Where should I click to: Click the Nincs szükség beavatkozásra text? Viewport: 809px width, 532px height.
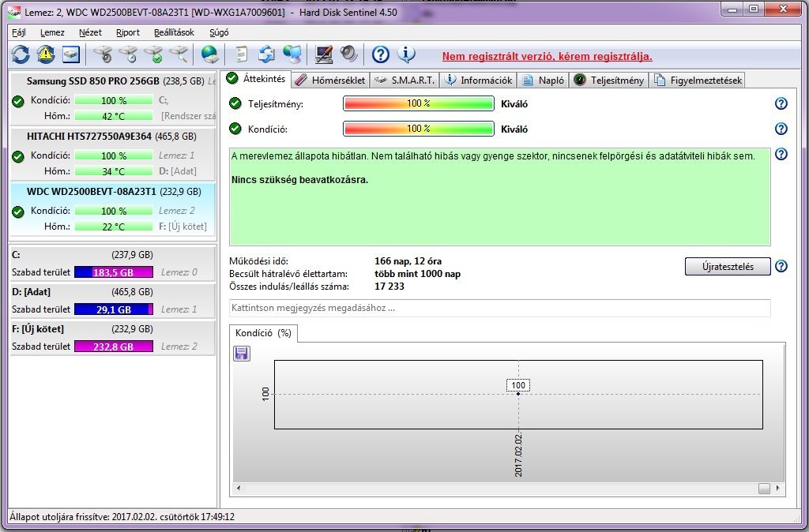tap(299, 180)
